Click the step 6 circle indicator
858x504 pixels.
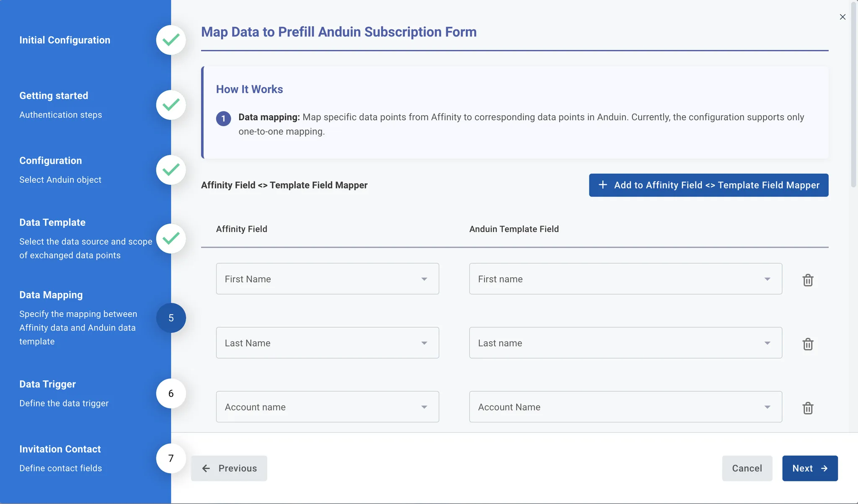click(171, 393)
